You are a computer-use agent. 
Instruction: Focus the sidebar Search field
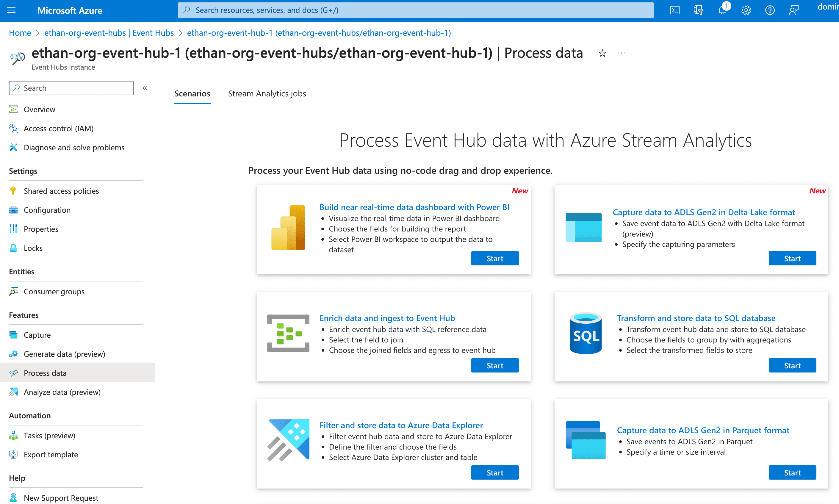pyautogui.click(x=71, y=88)
